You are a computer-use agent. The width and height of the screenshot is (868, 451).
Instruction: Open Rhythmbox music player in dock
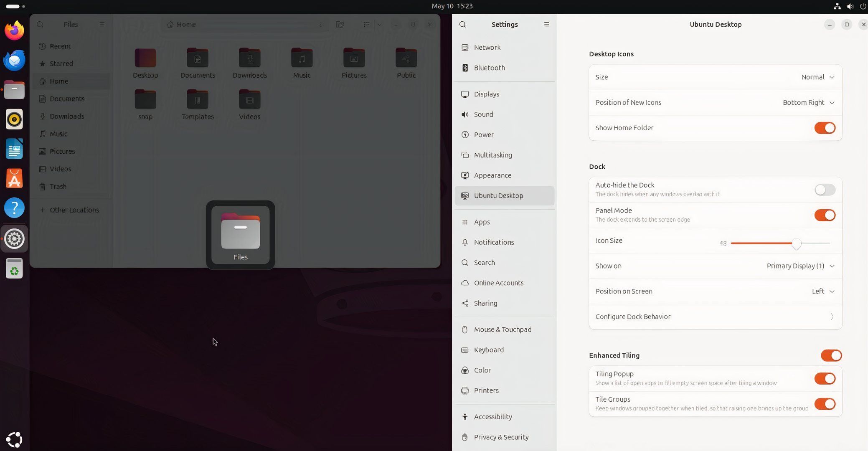[14, 119]
